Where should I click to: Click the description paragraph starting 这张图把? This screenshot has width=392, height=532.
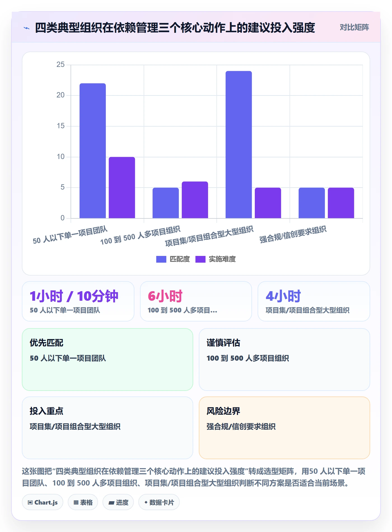pos(194,477)
